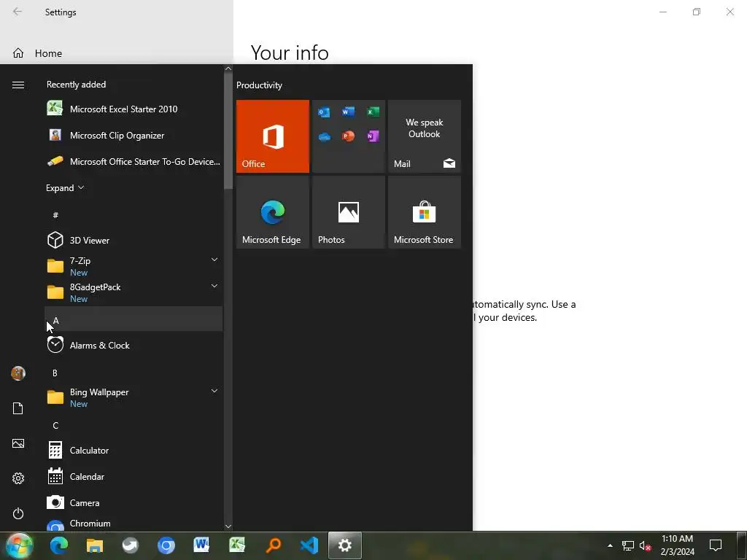The height and width of the screenshot is (560, 747).
Task: Click the app list scrollbar thumb
Action: click(x=228, y=131)
